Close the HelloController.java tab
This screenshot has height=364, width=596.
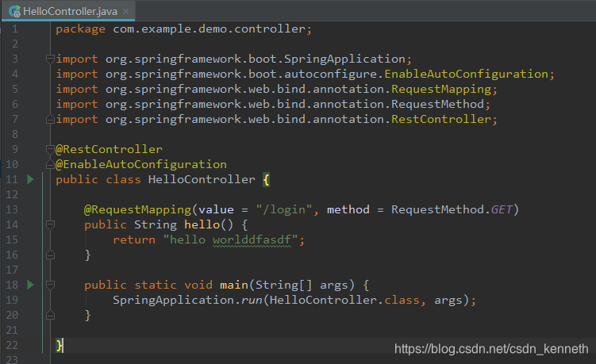[126, 12]
